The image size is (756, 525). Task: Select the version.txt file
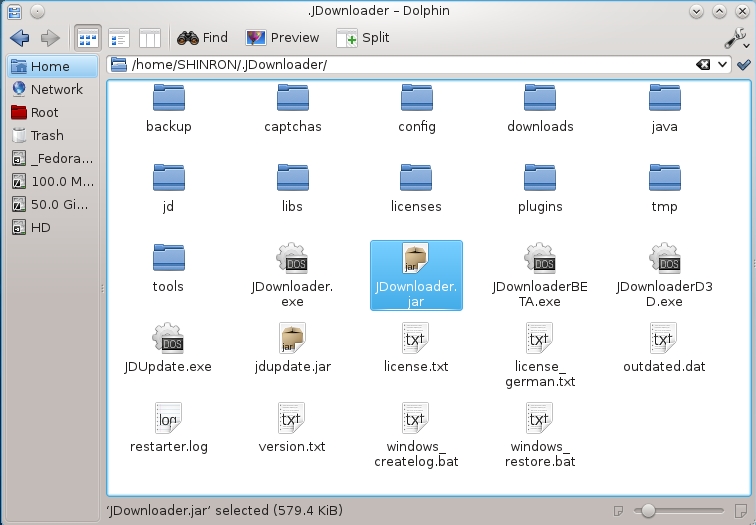tap(292, 429)
